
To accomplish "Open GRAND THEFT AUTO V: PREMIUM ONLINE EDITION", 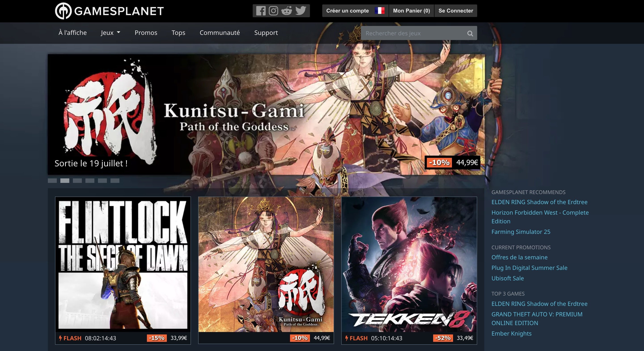I will tap(537, 319).
